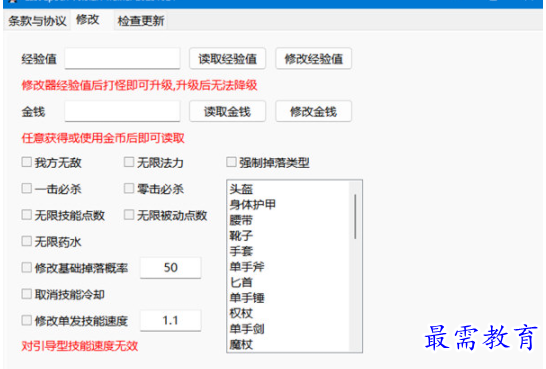The image size is (546, 369).
Task: Tick the 无限药水 checkbox
Action: [26, 242]
